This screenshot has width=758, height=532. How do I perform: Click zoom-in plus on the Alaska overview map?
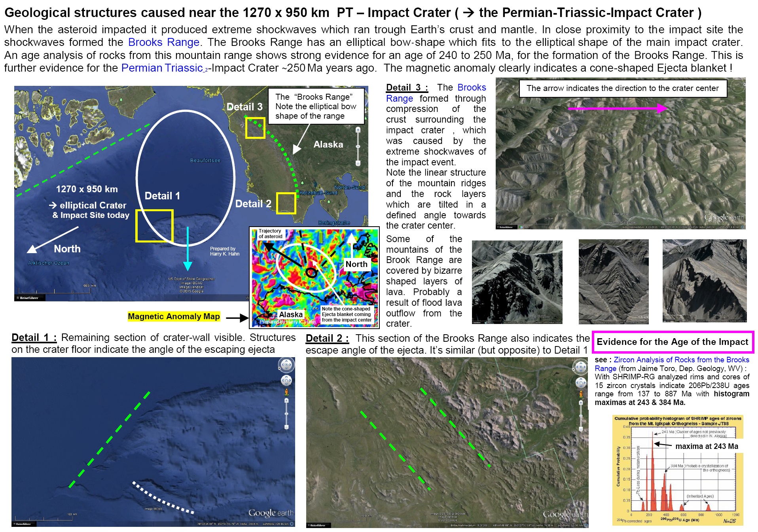coord(358,130)
